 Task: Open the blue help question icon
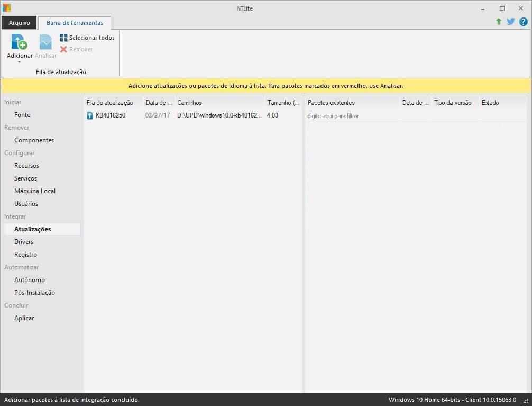click(x=523, y=22)
